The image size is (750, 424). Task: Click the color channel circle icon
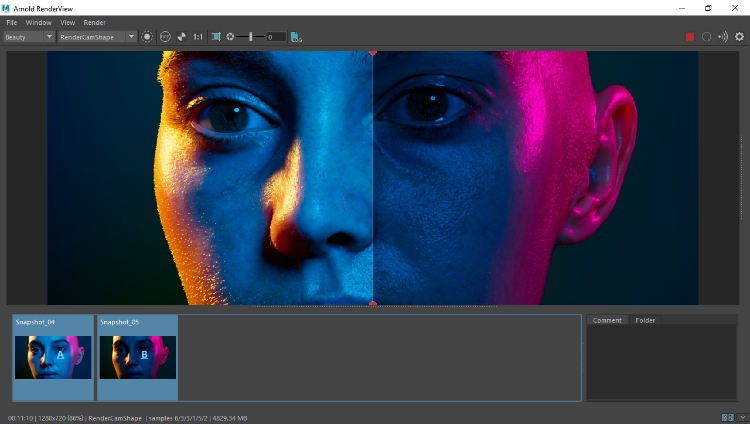165,37
